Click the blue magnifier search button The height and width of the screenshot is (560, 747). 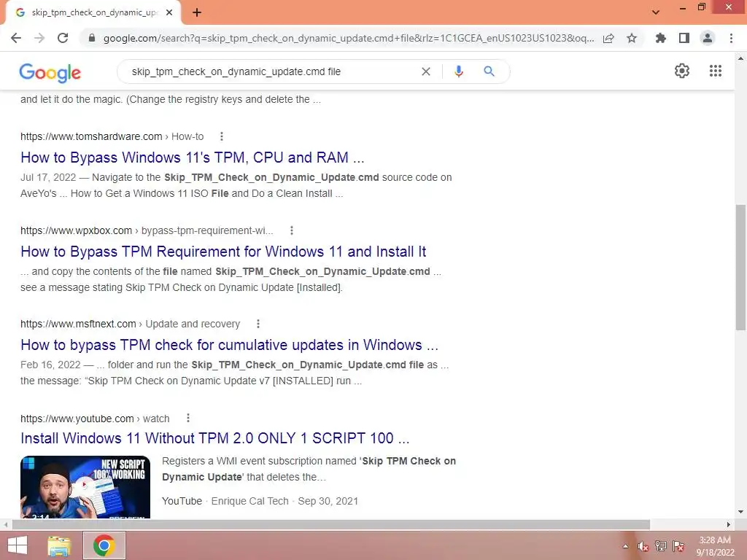pos(489,71)
